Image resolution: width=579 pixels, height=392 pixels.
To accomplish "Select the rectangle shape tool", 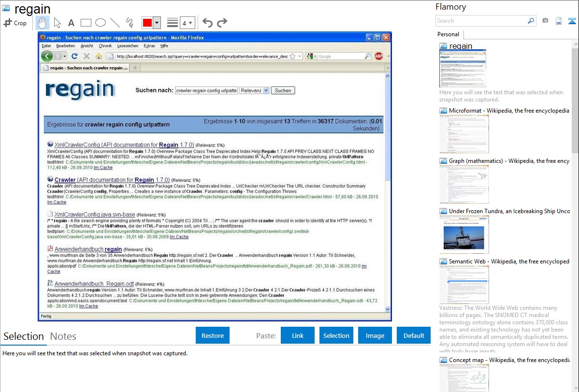I will point(86,23).
